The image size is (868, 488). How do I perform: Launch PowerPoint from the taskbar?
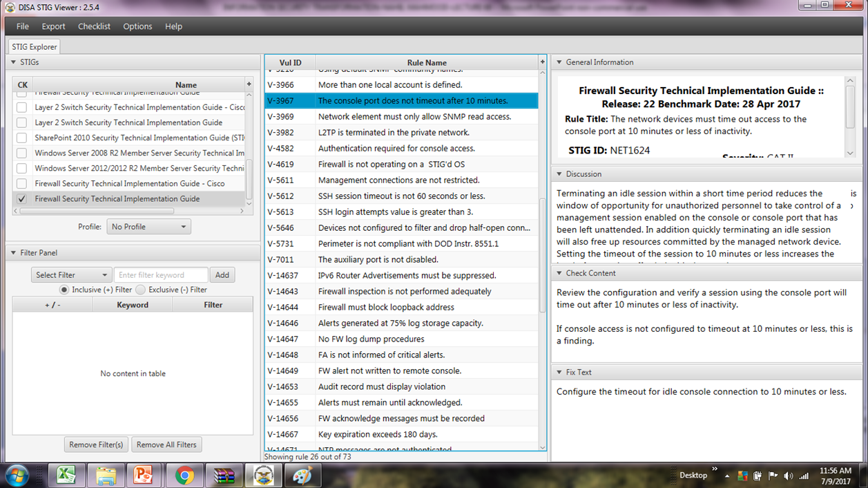[x=145, y=476]
